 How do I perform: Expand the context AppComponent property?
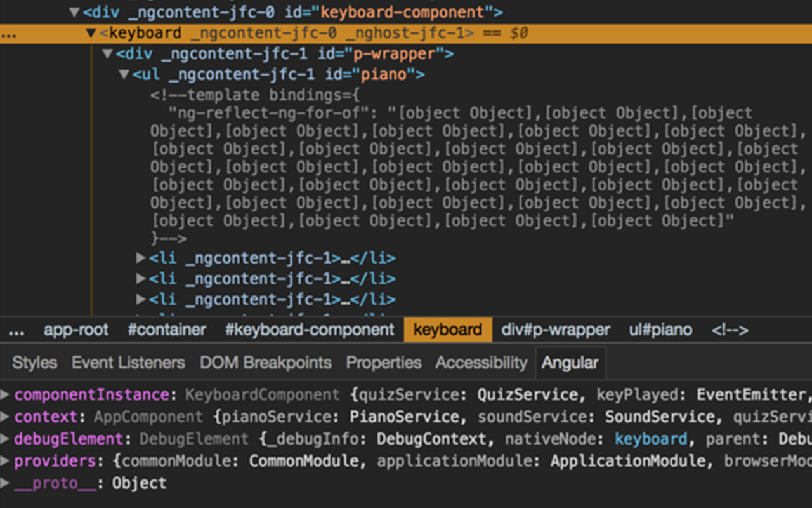tap(5, 417)
